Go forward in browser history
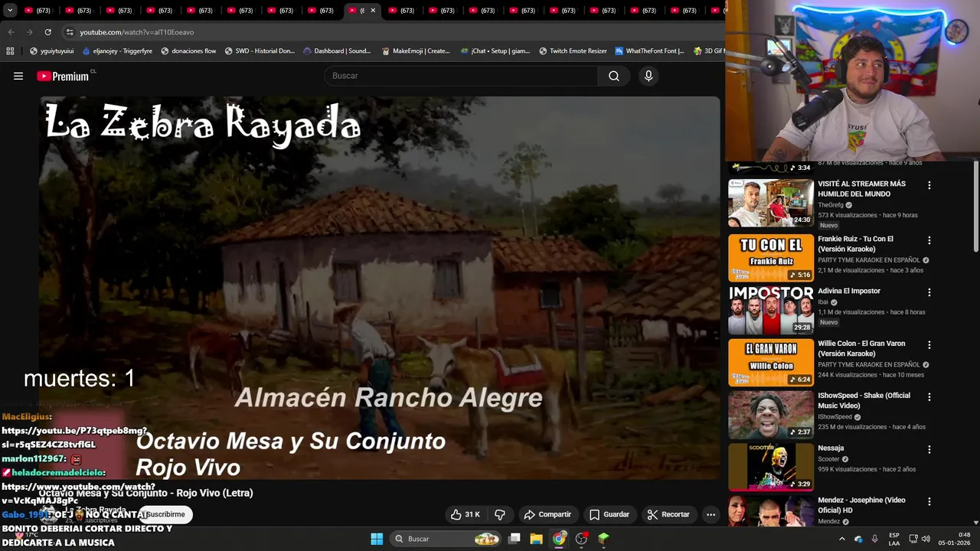 (x=29, y=32)
